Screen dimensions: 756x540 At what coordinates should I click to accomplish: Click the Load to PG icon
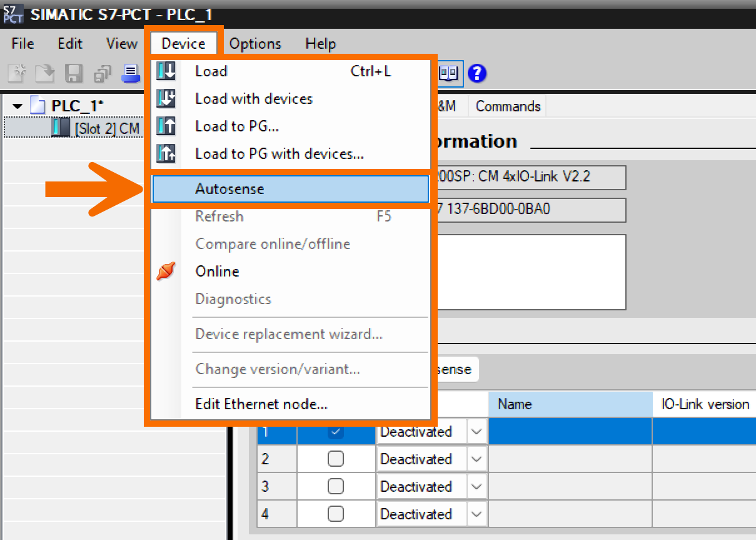(x=166, y=126)
